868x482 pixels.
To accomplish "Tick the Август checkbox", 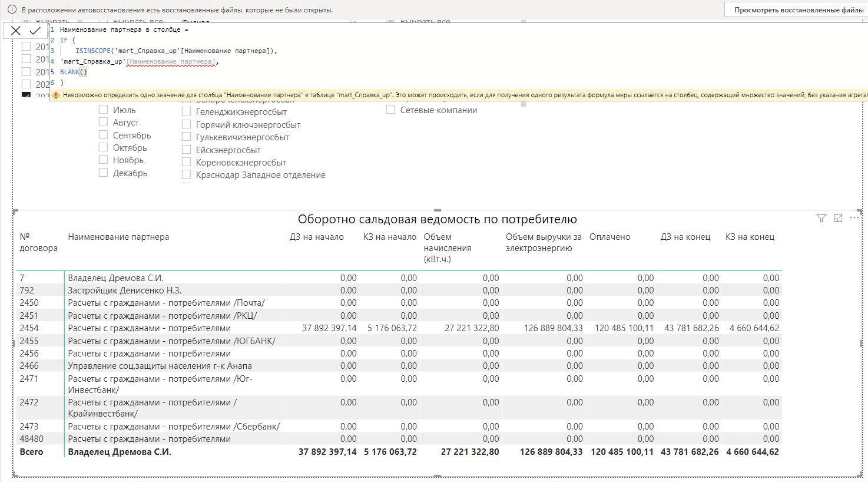I will 103,122.
